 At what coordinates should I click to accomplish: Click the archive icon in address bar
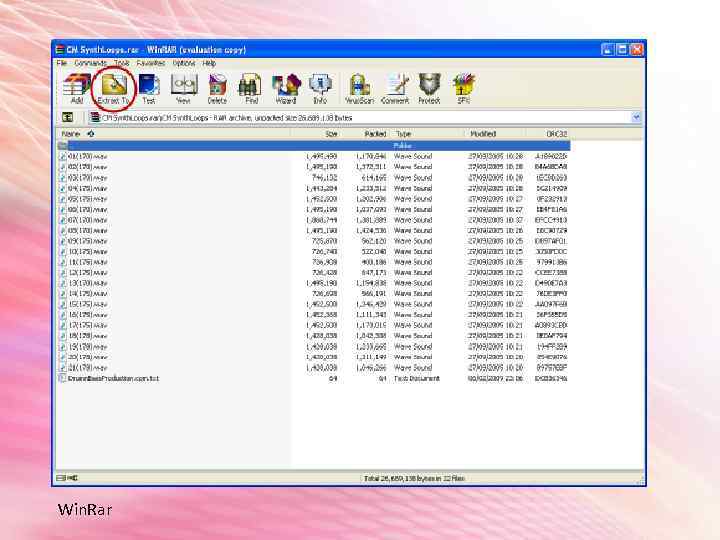(x=95, y=118)
